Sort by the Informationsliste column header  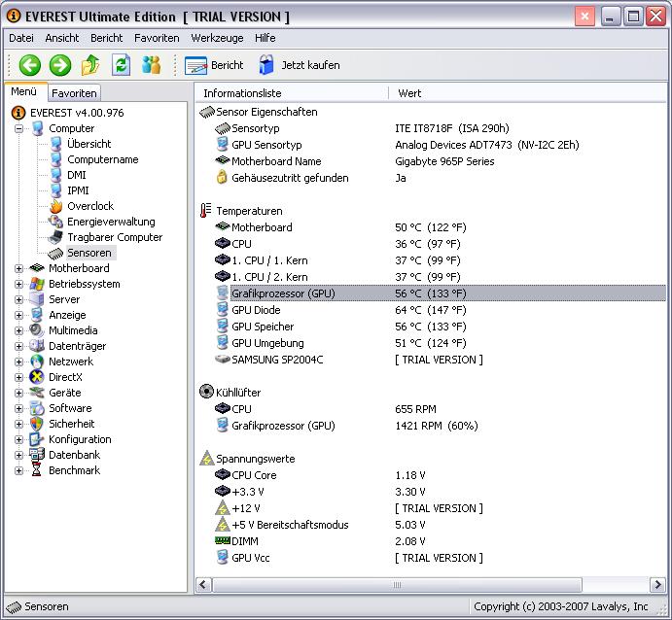coord(292,93)
